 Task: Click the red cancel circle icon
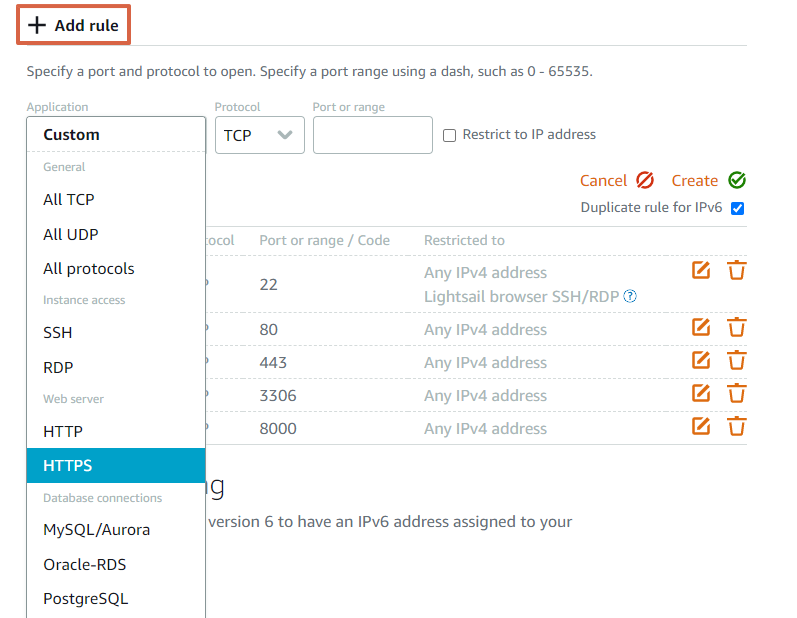click(645, 180)
